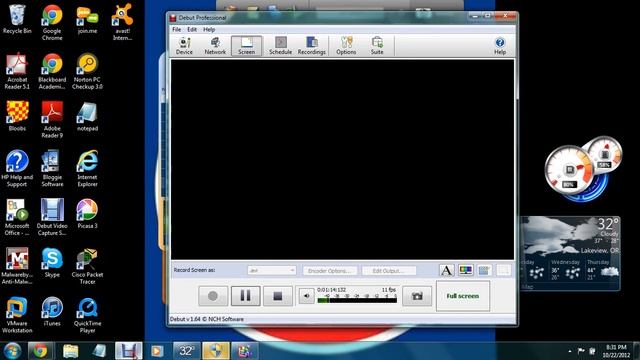The height and width of the screenshot is (360, 640).
Task: Open Adobe Reader 9 desktop shortcut
Action: [x=52, y=120]
